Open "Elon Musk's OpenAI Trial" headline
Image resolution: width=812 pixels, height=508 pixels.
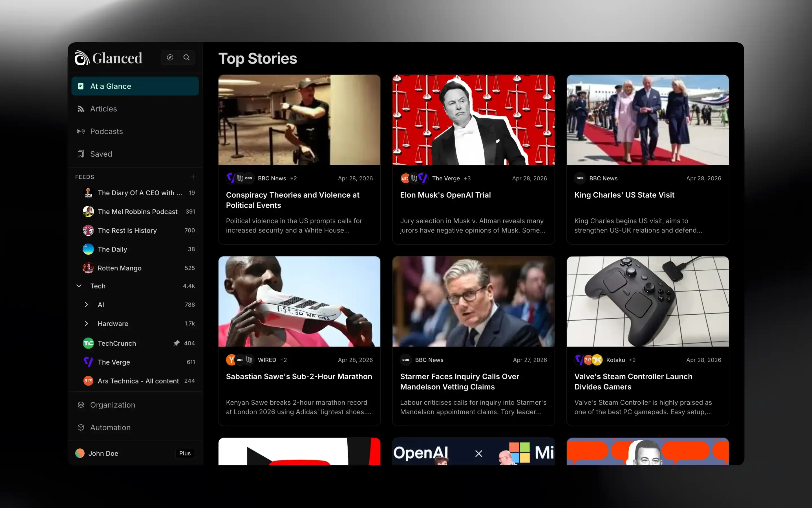[x=445, y=195]
